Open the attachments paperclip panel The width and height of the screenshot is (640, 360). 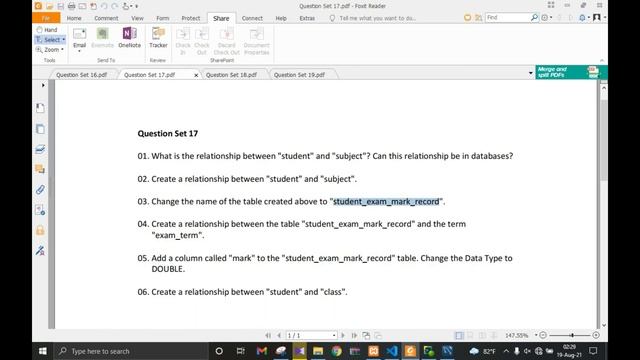pyautogui.click(x=40, y=189)
